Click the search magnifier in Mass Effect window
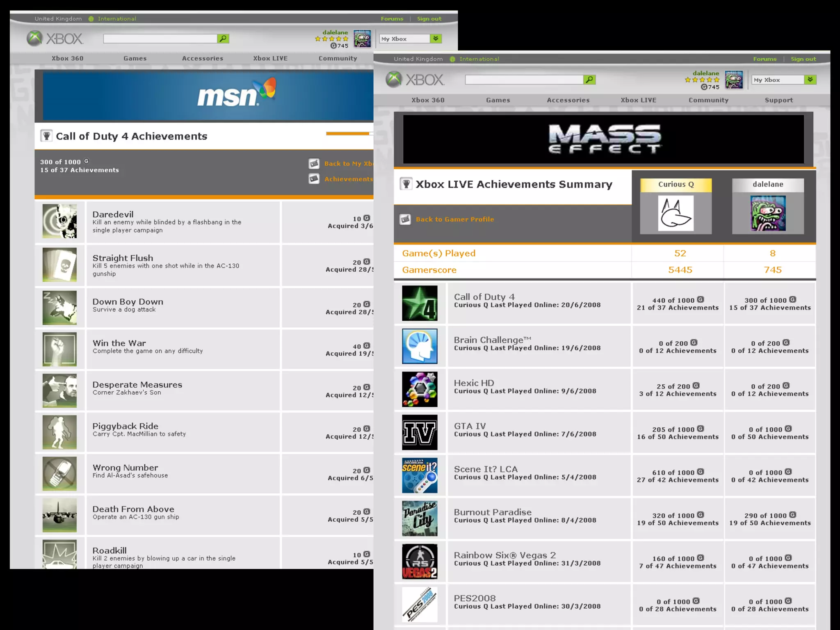The width and height of the screenshot is (840, 630). click(589, 80)
